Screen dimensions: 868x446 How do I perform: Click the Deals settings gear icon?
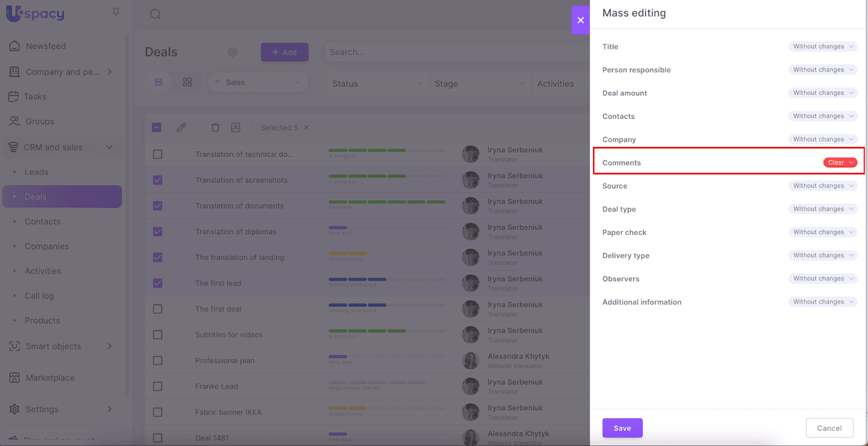point(232,52)
